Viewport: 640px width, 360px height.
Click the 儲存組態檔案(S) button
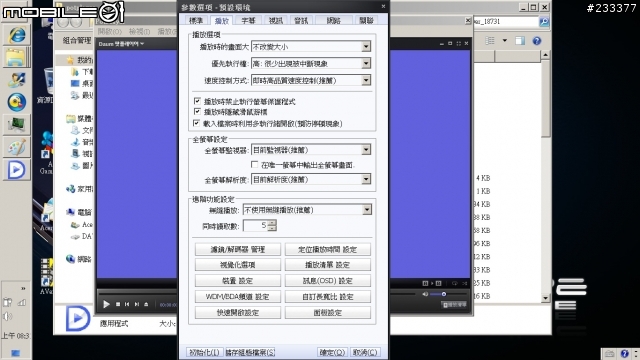250,352
